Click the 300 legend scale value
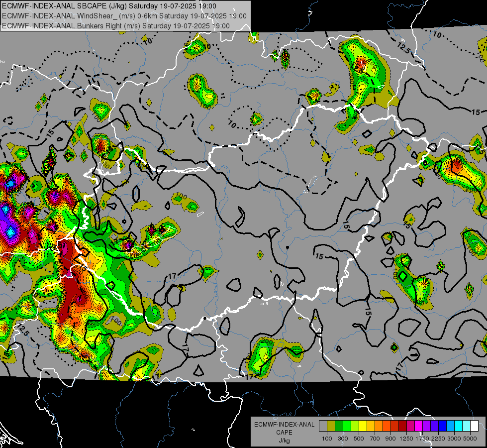This screenshot has height=448, width=487. pos(343,439)
